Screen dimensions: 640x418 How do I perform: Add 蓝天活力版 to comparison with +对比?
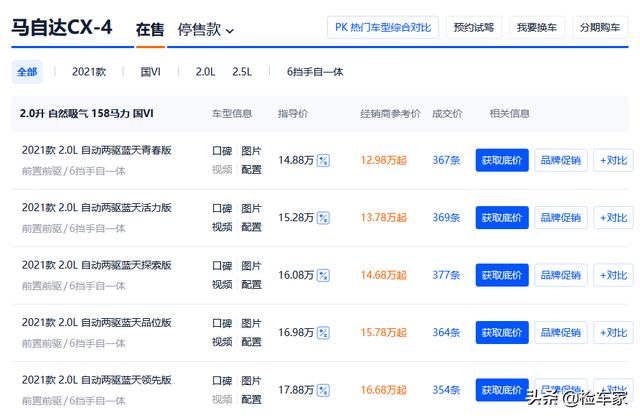[x=613, y=218]
